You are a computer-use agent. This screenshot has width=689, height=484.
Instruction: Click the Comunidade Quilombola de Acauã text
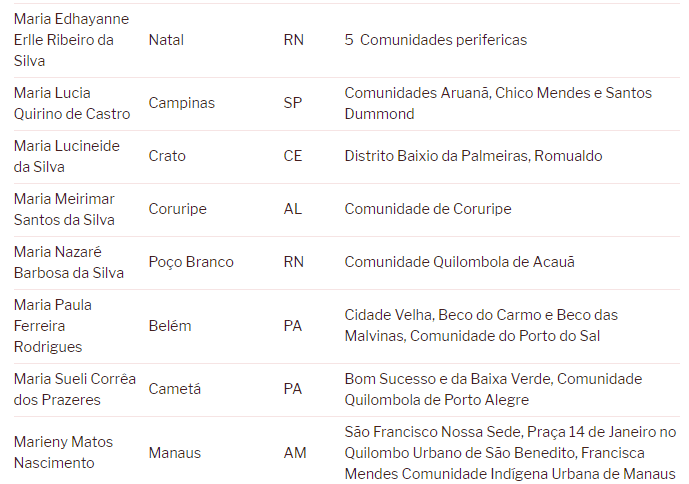tap(460, 262)
